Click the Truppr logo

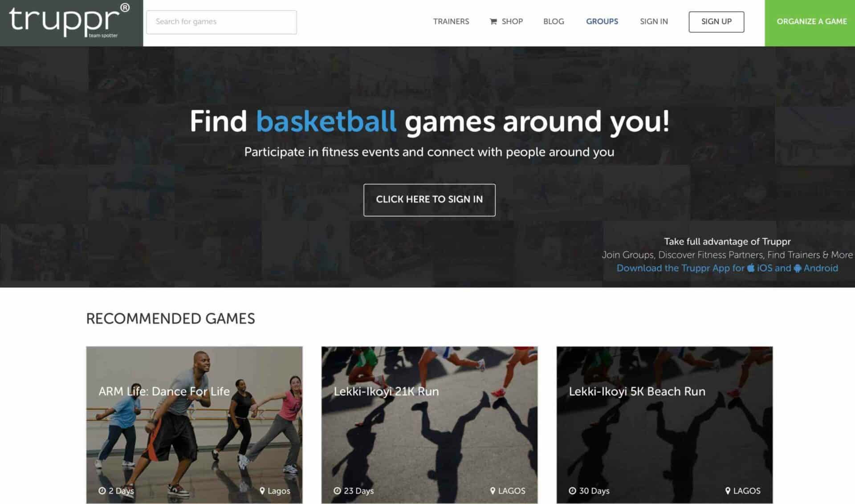click(69, 21)
